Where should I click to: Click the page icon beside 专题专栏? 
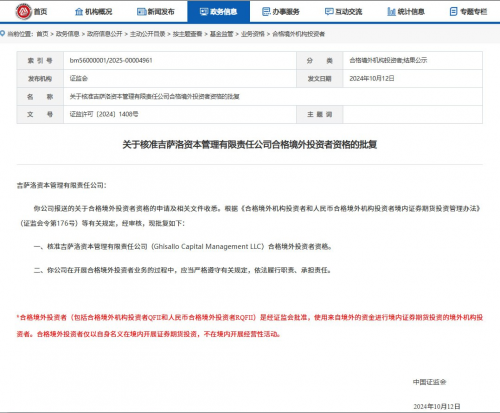(x=453, y=12)
